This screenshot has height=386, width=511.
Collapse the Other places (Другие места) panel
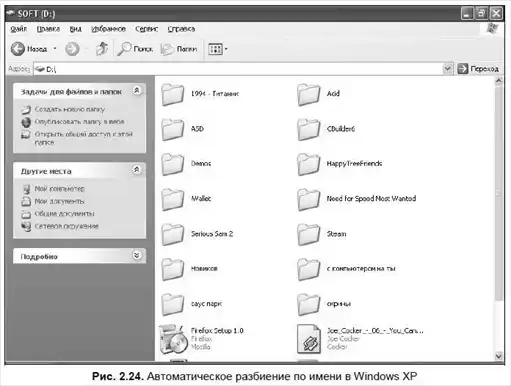(x=137, y=170)
